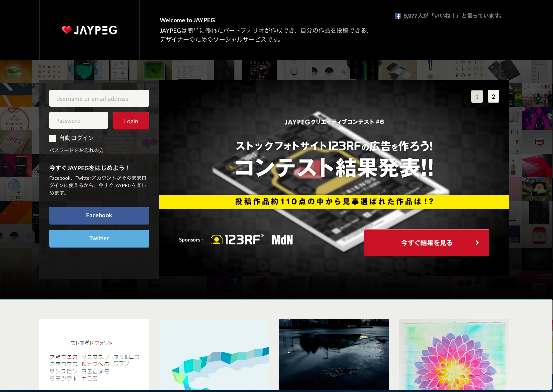This screenshot has height=392, width=553.
Task: Enable the 自動ログイン checkbox
Action: pyautogui.click(x=53, y=138)
